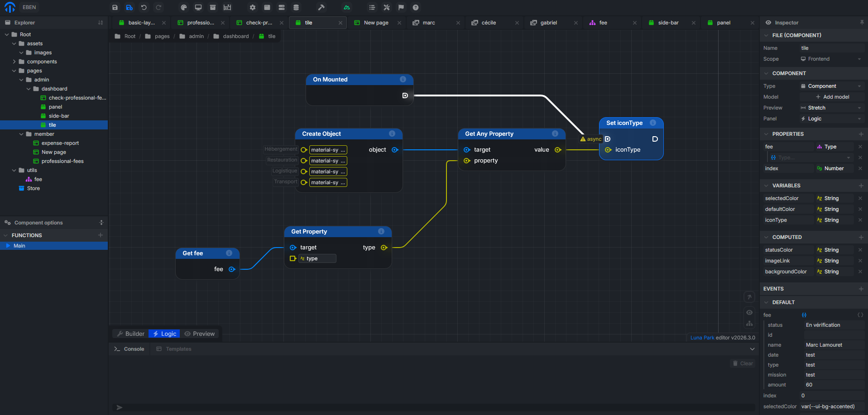Click the redo arrow icon

point(158,7)
